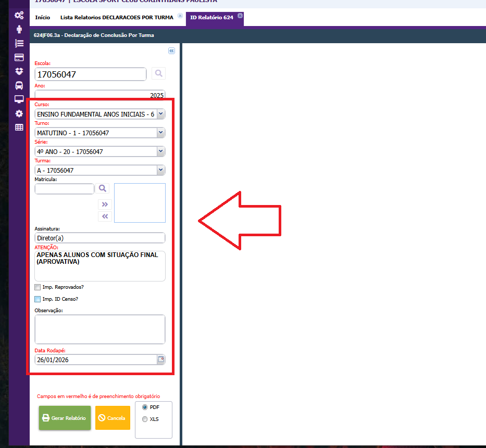Click the Gerar Relatório button

click(x=65, y=418)
